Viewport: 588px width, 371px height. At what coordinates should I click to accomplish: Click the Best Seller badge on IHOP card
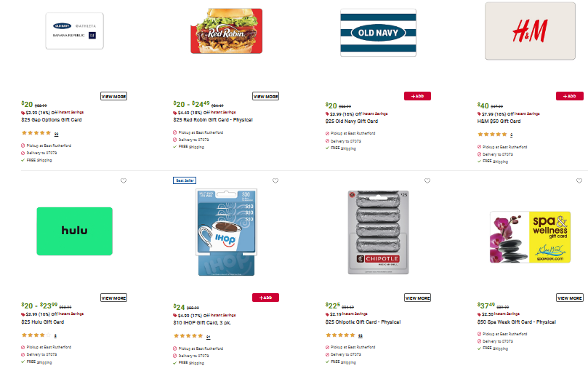pyautogui.click(x=185, y=180)
